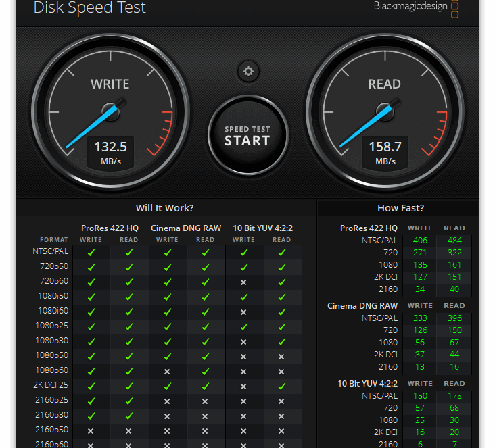The width and height of the screenshot is (495, 448).
Task: Click the How Fast? heading
Action: [x=400, y=208]
